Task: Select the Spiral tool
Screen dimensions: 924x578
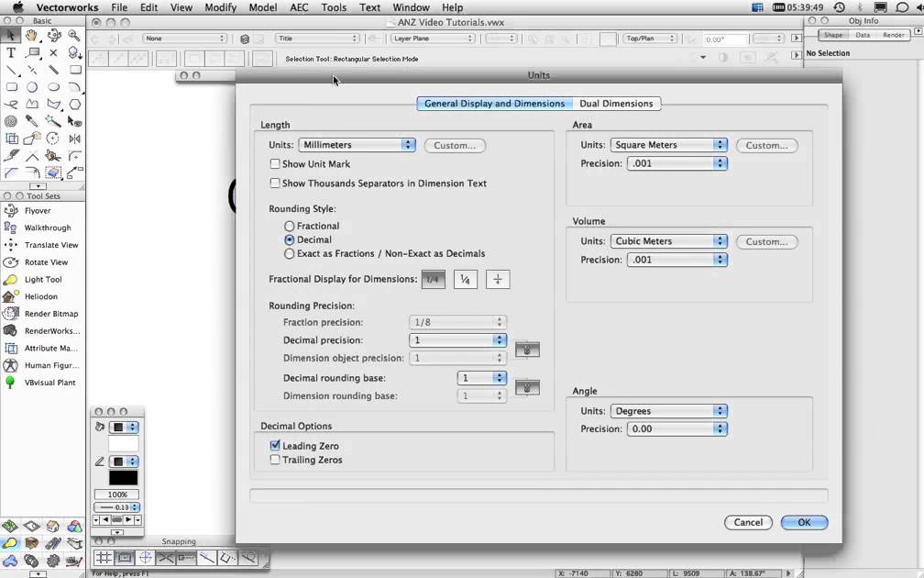Action: [11, 121]
